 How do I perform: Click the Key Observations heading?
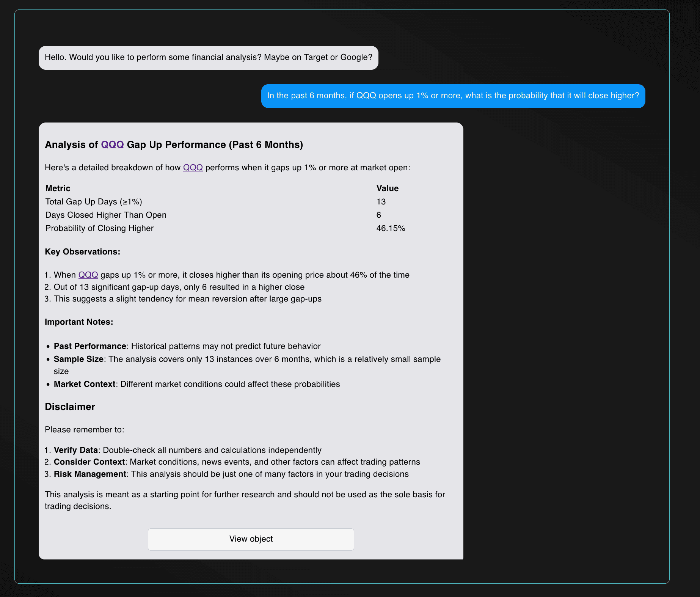point(83,252)
